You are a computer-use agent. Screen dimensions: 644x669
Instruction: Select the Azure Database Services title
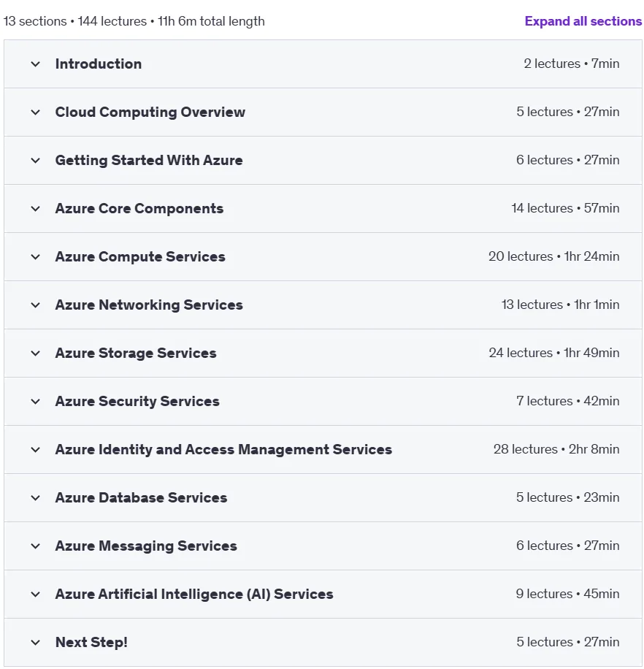[141, 498]
